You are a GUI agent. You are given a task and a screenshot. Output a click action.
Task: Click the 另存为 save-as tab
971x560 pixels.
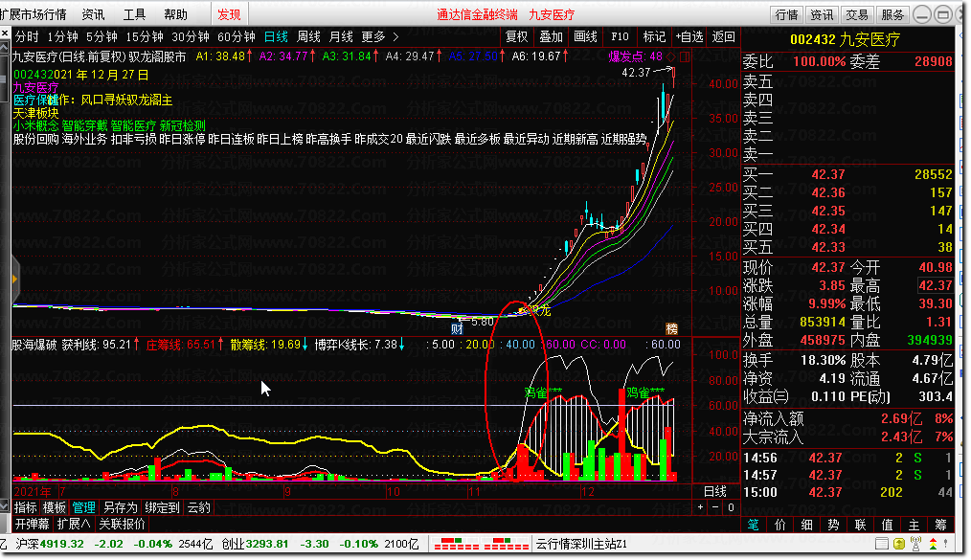click(x=120, y=508)
